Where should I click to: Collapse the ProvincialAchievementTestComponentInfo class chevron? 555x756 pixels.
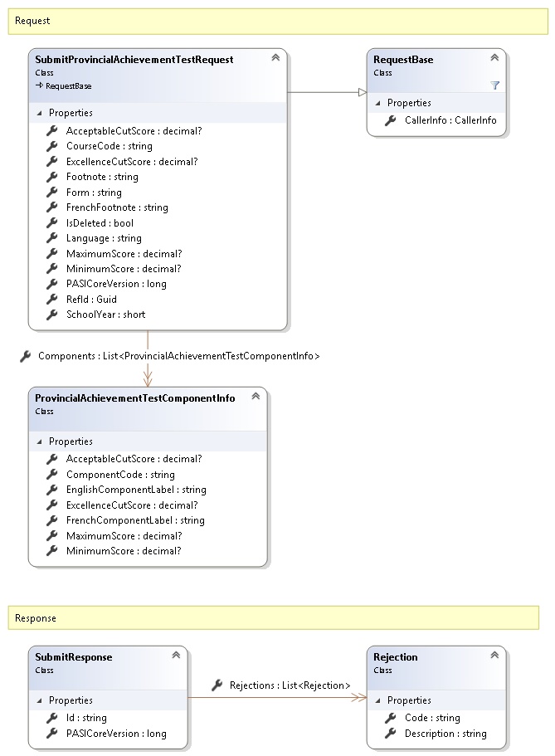pyautogui.click(x=256, y=397)
